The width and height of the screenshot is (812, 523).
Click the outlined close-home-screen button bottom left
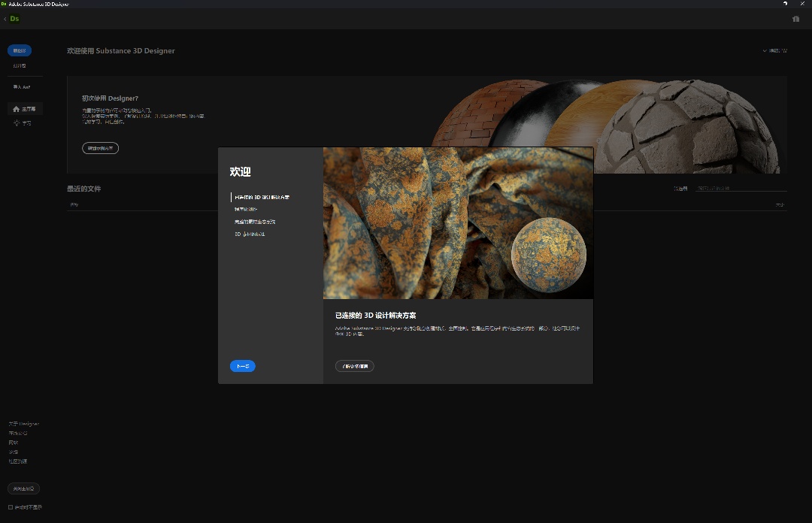pyautogui.click(x=23, y=488)
